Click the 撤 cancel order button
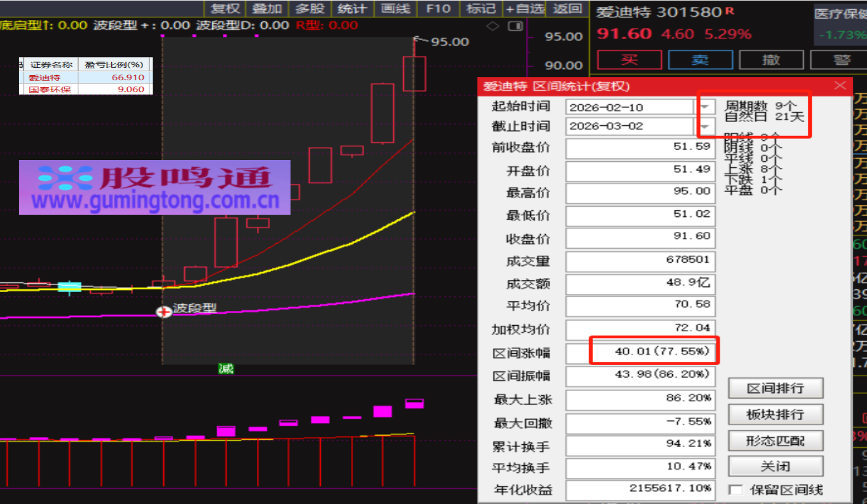This screenshot has height=504, width=867. pos(771,60)
